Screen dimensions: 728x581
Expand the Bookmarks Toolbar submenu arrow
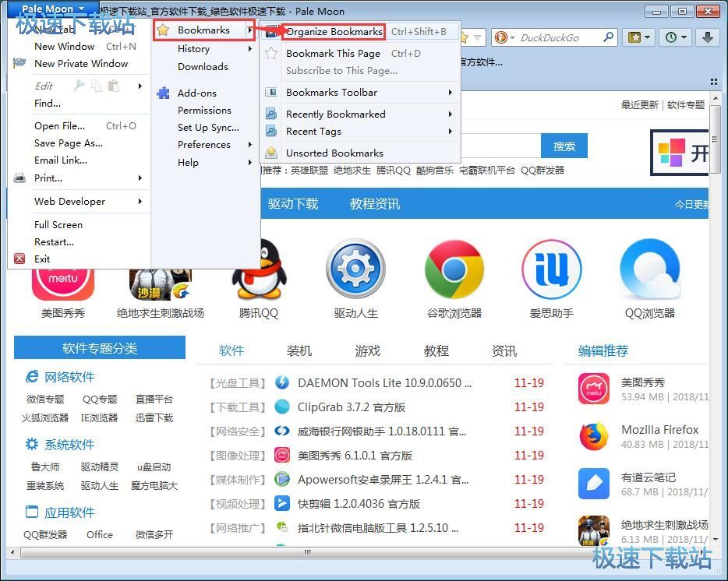(450, 93)
